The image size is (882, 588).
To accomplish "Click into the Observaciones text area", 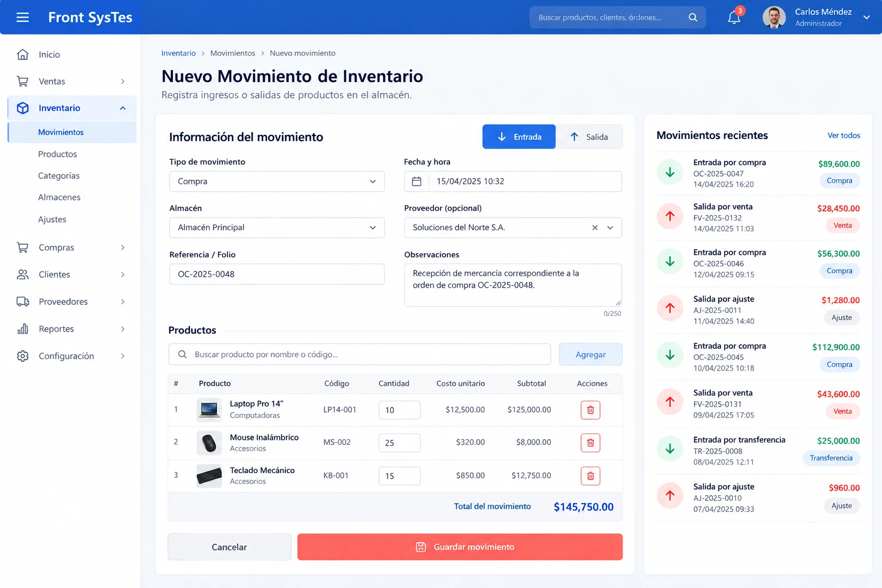I will coord(513,285).
